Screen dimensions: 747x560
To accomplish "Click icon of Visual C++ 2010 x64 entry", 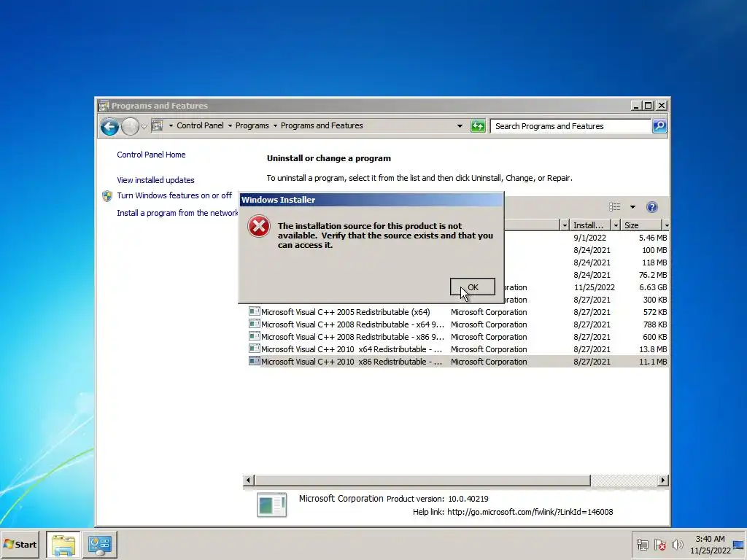I will click(x=255, y=349).
